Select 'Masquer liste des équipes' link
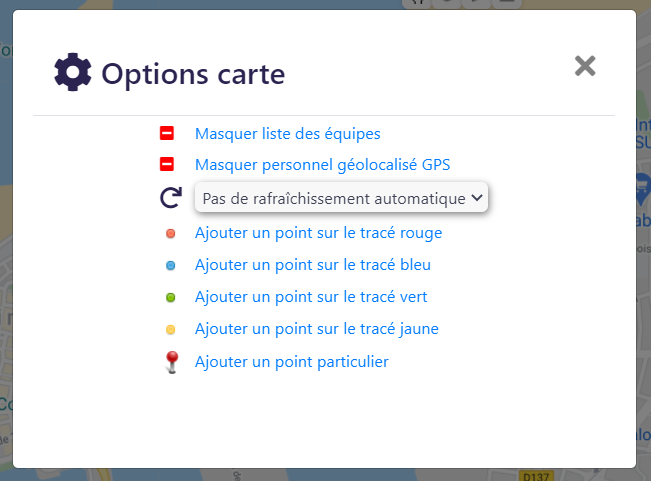Screen dimensions: 651x481 288,134
